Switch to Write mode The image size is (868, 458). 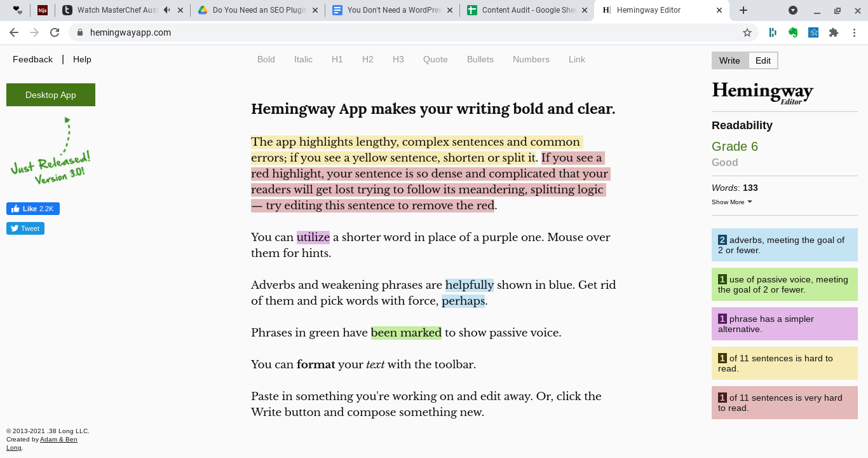click(x=729, y=60)
